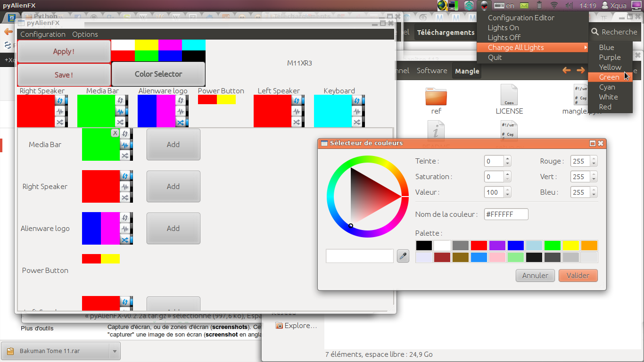
Task: Toggle morph mode in the Alienware logo list row
Action: point(125,218)
